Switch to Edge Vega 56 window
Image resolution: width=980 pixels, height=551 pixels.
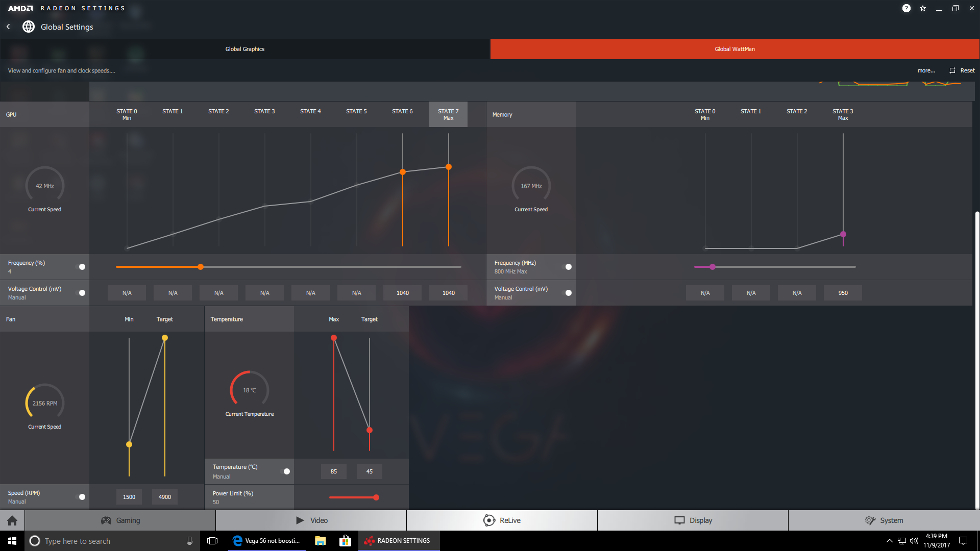point(266,541)
